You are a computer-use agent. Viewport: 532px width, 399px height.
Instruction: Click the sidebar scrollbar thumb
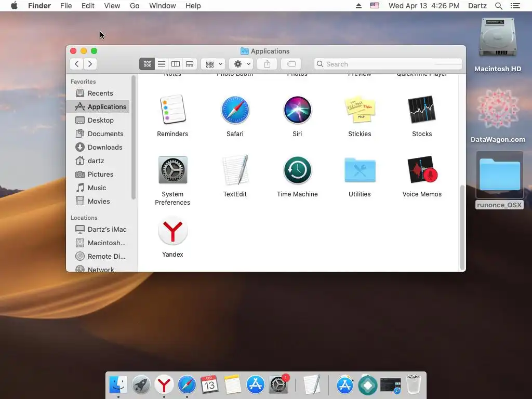pyautogui.click(x=133, y=137)
